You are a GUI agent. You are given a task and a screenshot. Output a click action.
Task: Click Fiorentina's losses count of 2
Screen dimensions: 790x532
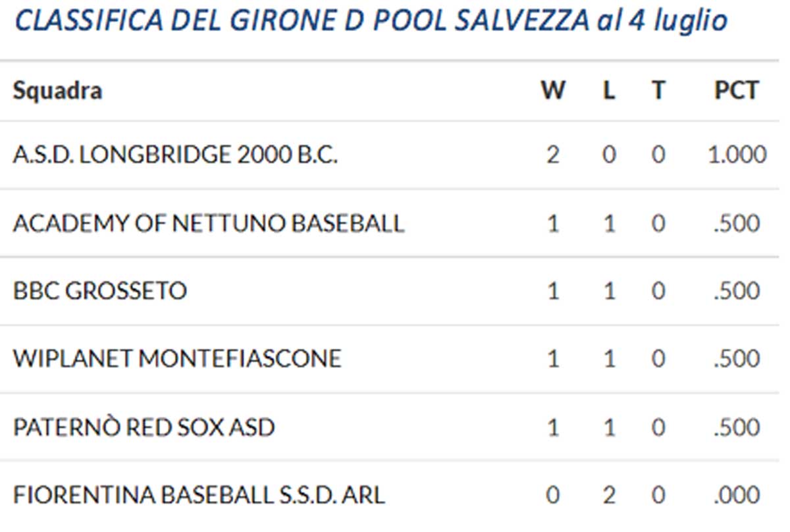[609, 495]
